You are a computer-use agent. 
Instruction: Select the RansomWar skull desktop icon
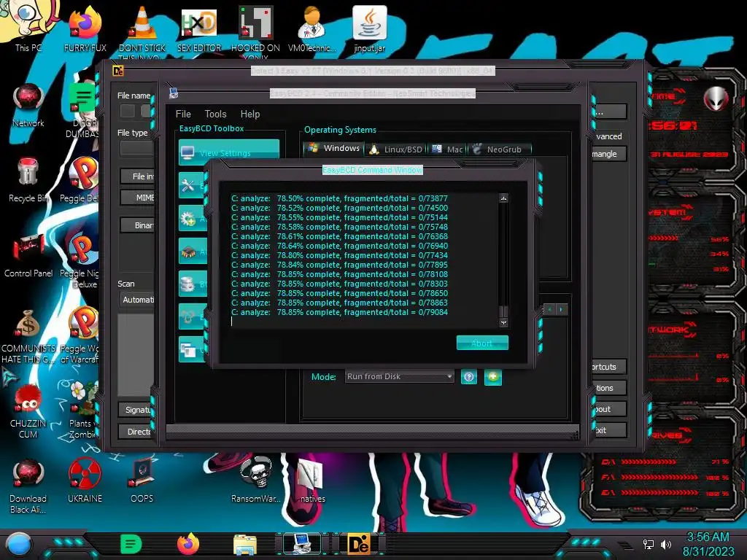(x=256, y=480)
